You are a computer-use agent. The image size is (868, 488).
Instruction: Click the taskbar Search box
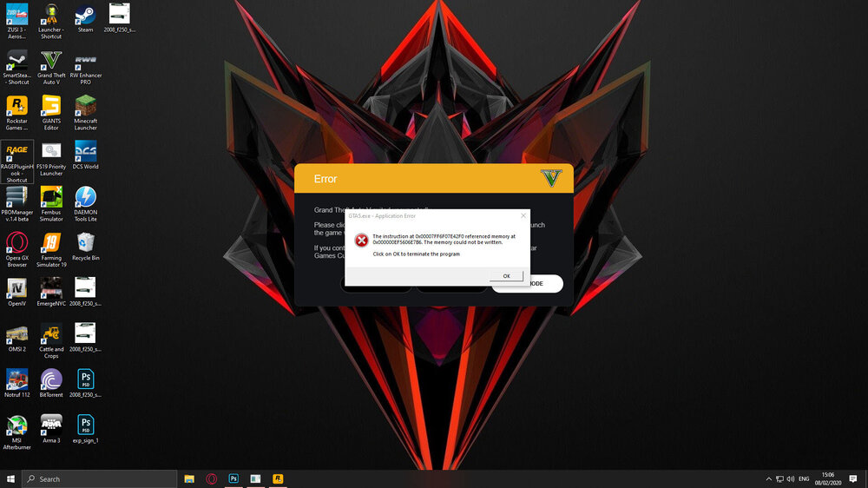pyautogui.click(x=100, y=478)
